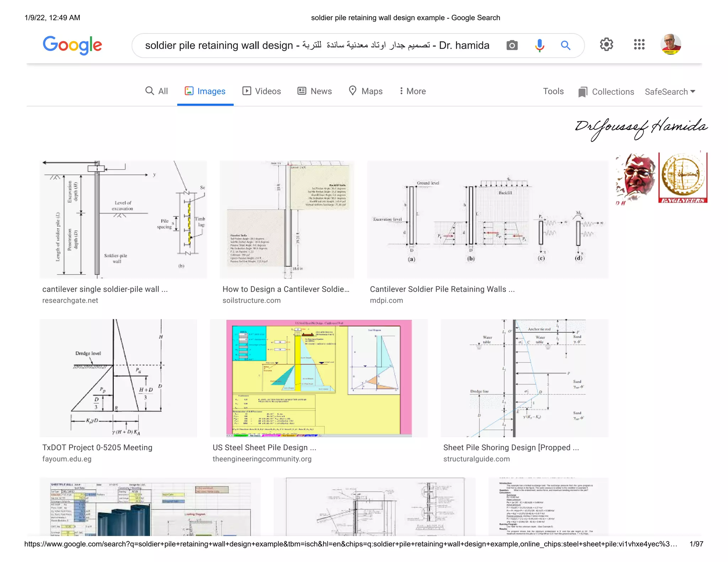Click the blue magnifying glass search icon
This screenshot has width=728, height=562.
point(566,45)
